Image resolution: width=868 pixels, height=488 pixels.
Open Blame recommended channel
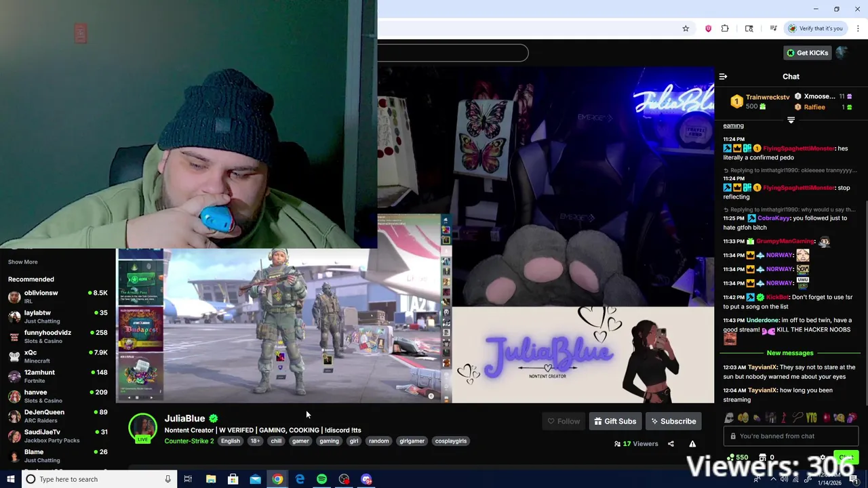tap(57, 455)
